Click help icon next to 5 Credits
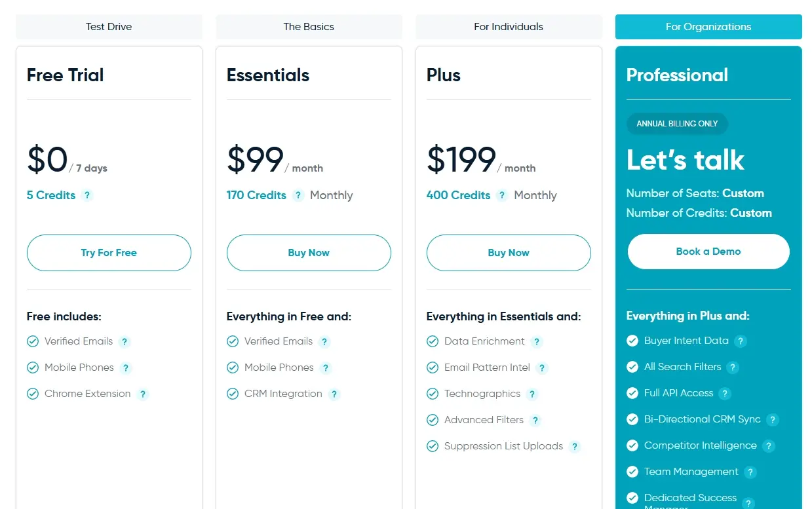 [x=87, y=195]
